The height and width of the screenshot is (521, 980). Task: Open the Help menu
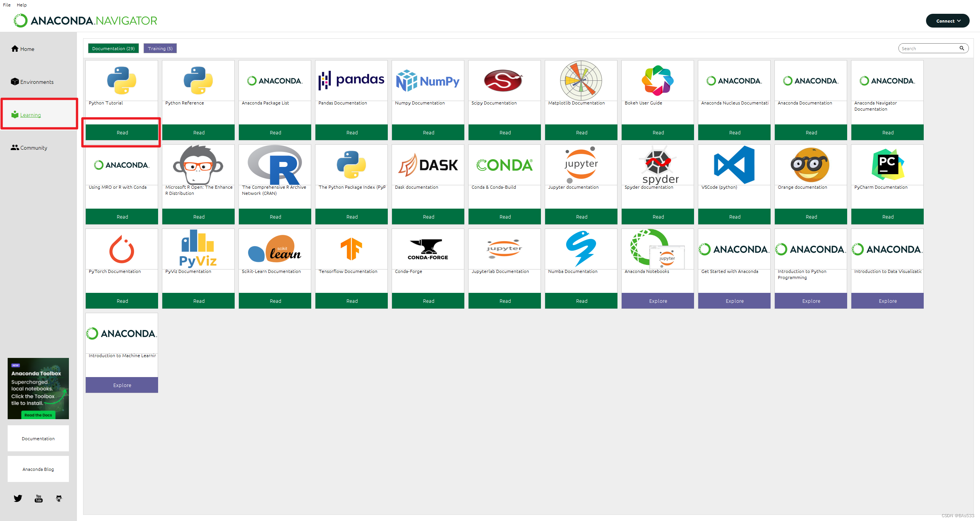point(22,5)
